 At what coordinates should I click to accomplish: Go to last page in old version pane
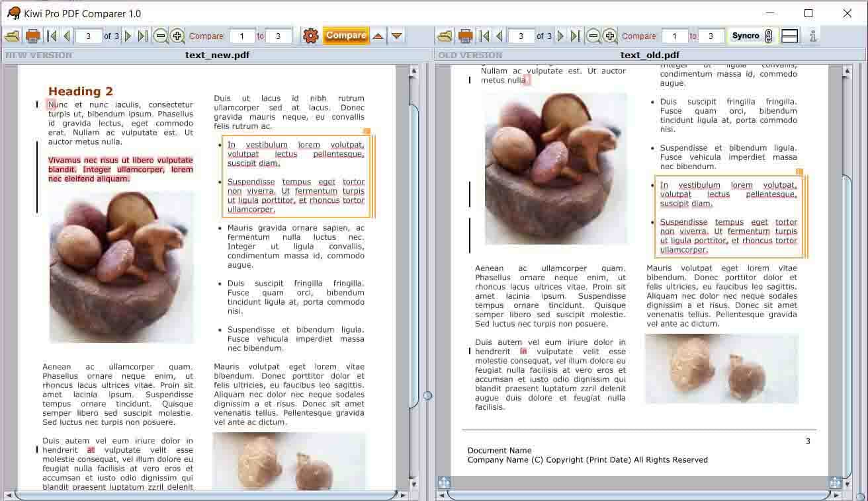(576, 36)
